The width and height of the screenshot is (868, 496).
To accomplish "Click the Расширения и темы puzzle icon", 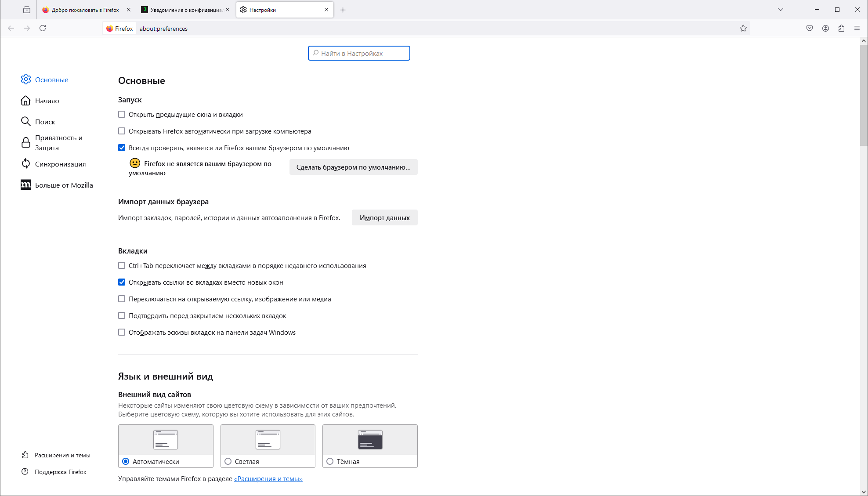I will (x=25, y=455).
